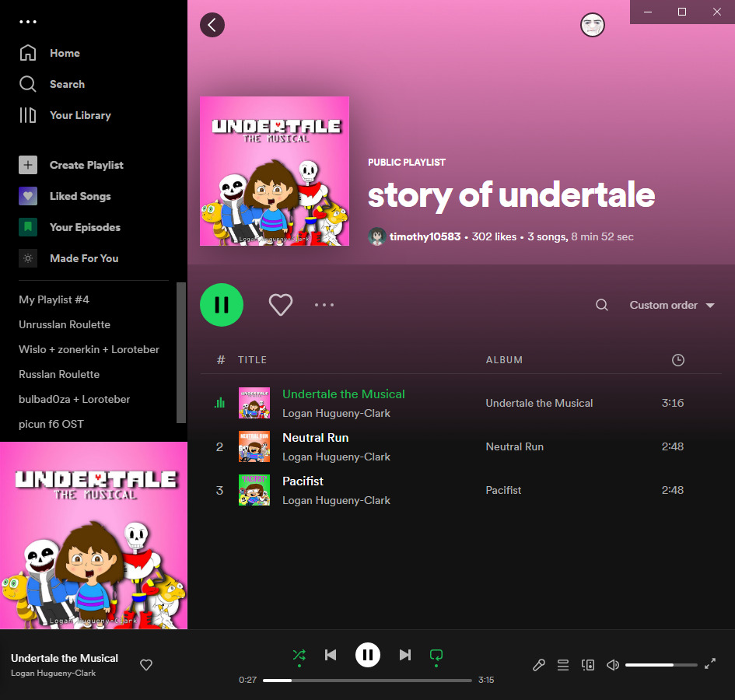Mute the volume speaker icon
The width and height of the screenshot is (735, 700).
coord(613,665)
